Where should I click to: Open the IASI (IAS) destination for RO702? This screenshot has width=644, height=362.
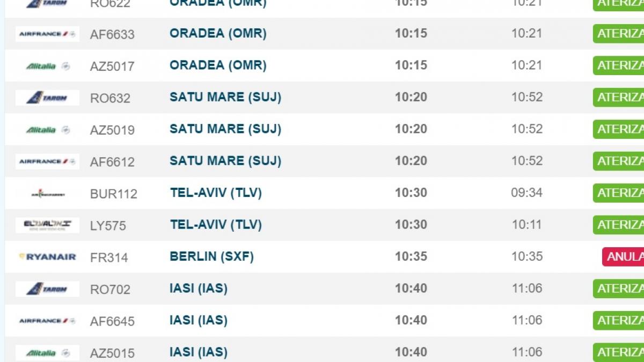coord(199,289)
